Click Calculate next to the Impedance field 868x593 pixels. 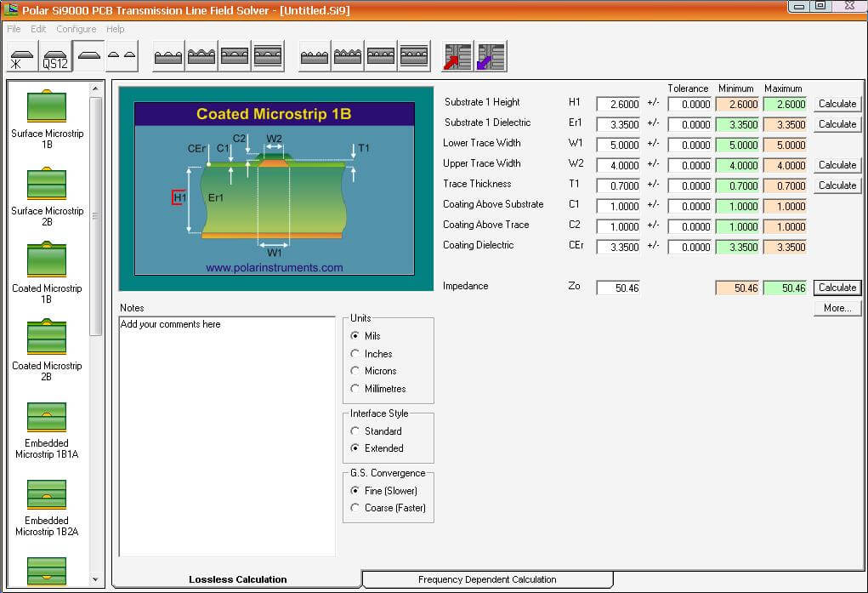click(837, 288)
